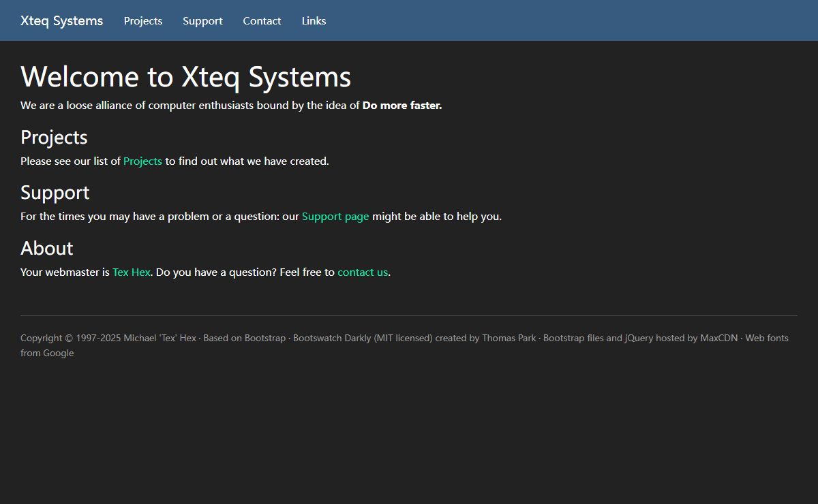818x504 pixels.
Task: Click the Projects section heading
Action: click(x=54, y=138)
